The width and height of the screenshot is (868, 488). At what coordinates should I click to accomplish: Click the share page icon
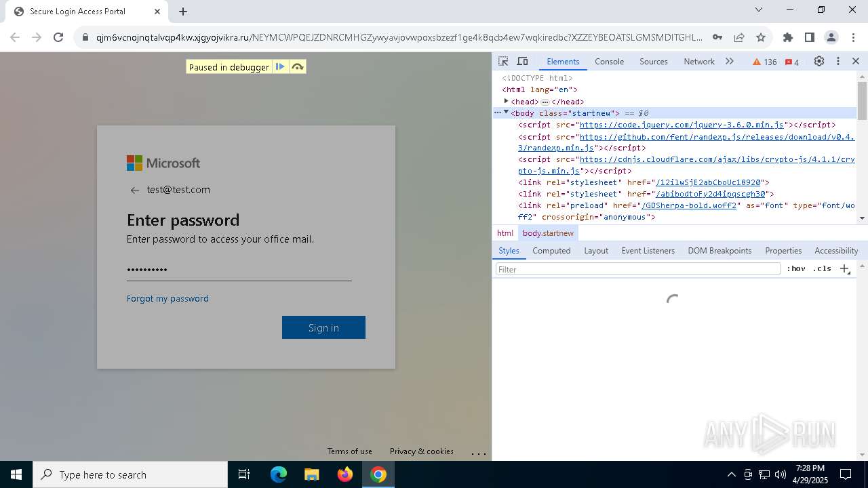coord(739,37)
